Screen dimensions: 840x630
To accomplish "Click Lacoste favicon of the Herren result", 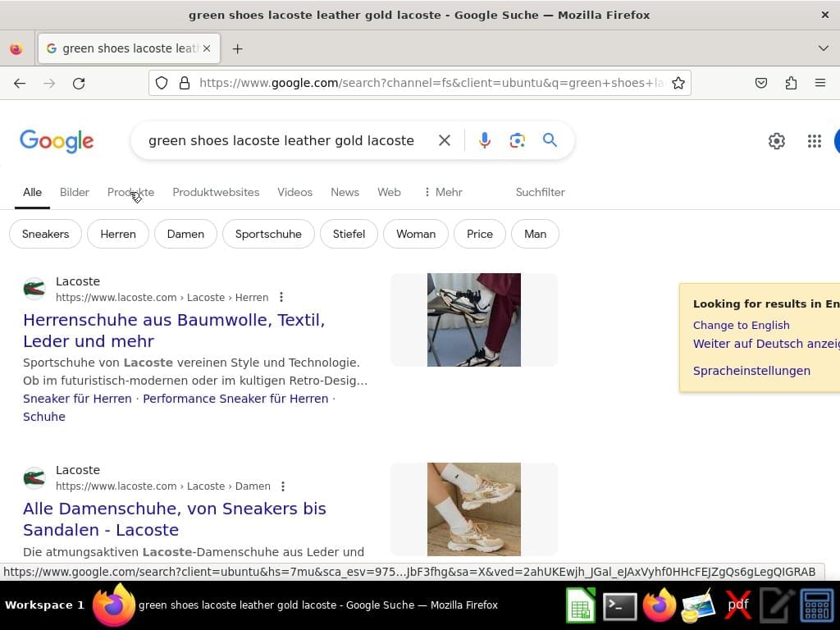I will pyautogui.click(x=34, y=290).
